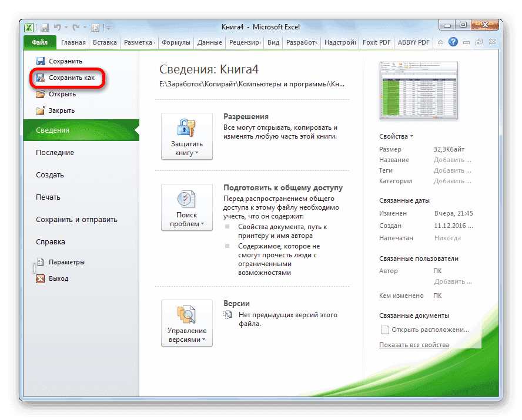522x420 pixels.
Task: Switch to the Формулы ribbon tab
Action: pyautogui.click(x=177, y=42)
